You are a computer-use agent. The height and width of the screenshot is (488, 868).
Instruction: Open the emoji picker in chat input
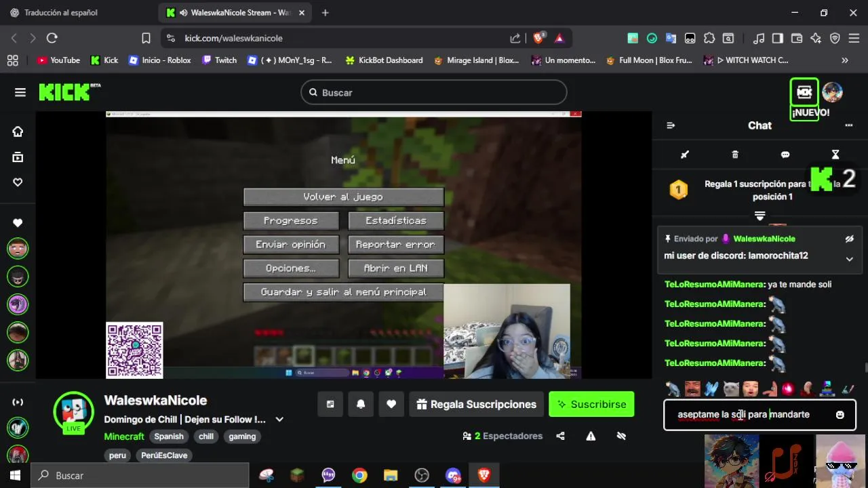coord(840,415)
